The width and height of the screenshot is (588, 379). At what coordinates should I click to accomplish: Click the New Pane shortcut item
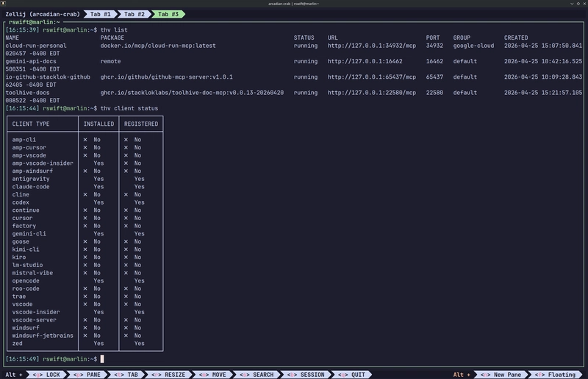click(x=501, y=375)
